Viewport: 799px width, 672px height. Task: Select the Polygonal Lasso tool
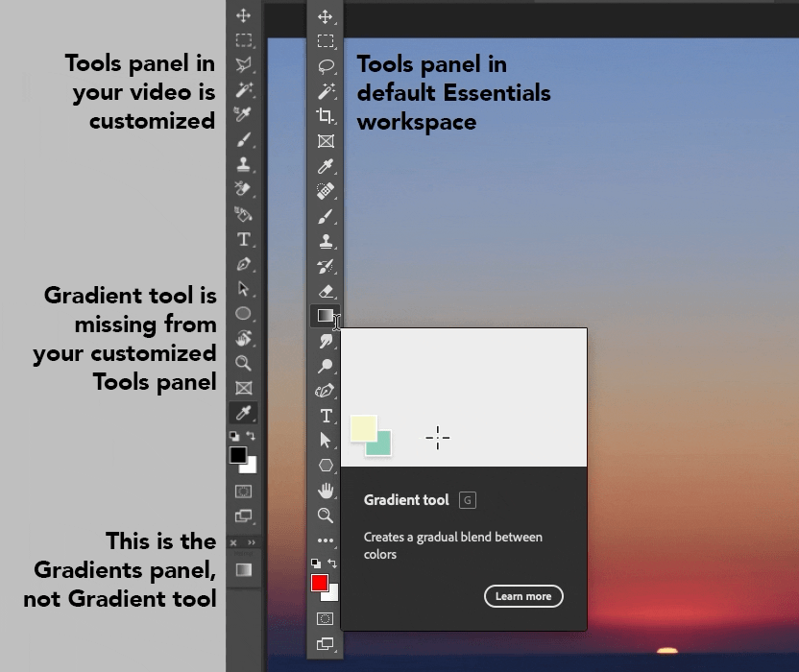(x=244, y=64)
